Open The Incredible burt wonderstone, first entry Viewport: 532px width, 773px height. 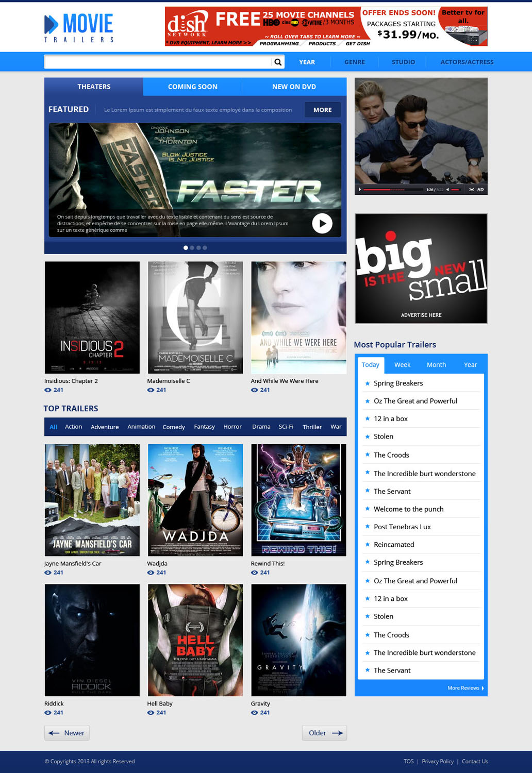tap(425, 474)
